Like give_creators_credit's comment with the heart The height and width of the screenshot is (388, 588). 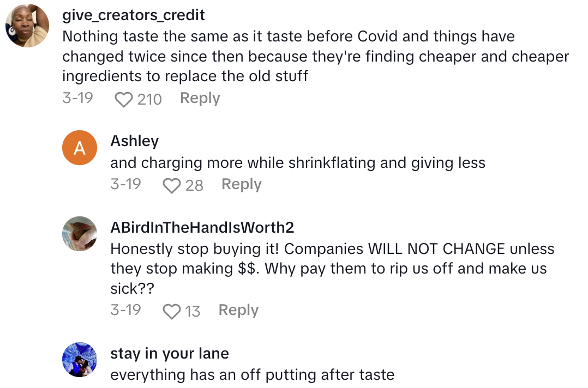click(x=124, y=99)
